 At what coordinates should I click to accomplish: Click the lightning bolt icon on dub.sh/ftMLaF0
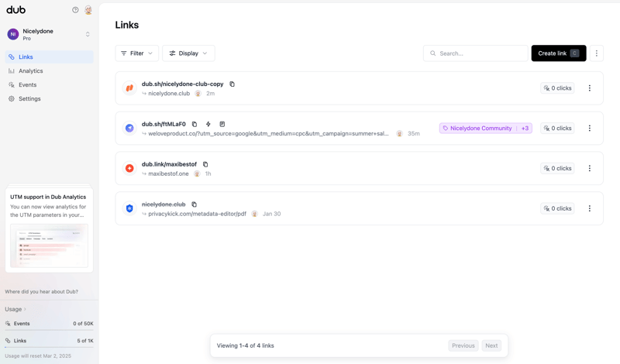(208, 124)
